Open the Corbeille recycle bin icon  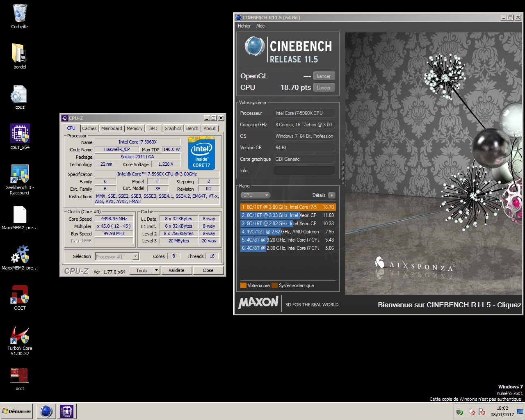click(x=20, y=14)
